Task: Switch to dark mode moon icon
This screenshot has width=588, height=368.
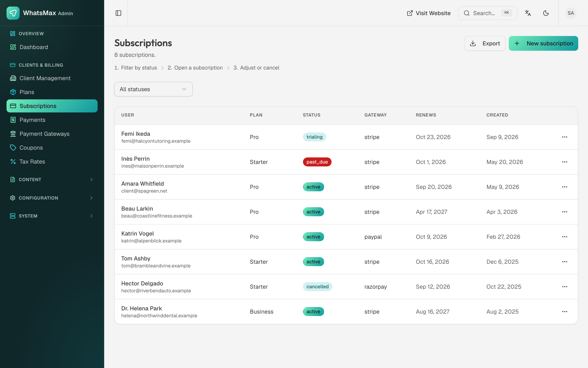Action: (x=546, y=13)
